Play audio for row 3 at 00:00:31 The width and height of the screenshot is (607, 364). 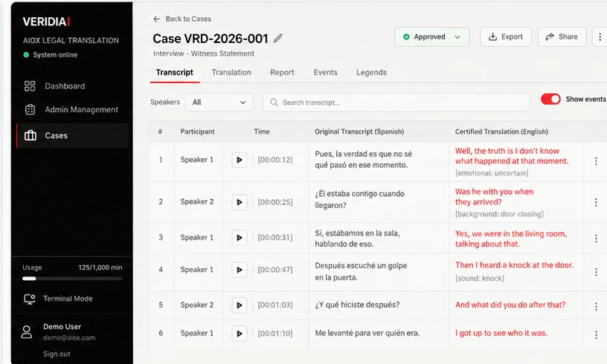pos(240,238)
